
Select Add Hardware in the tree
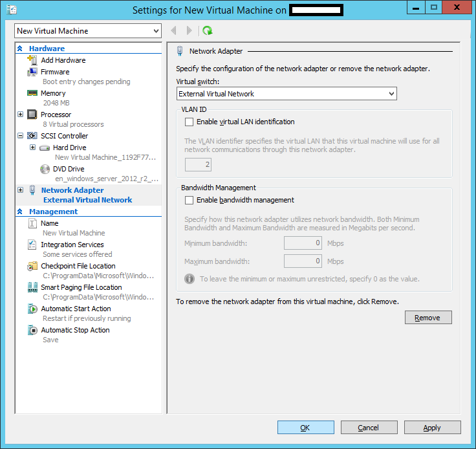click(63, 60)
